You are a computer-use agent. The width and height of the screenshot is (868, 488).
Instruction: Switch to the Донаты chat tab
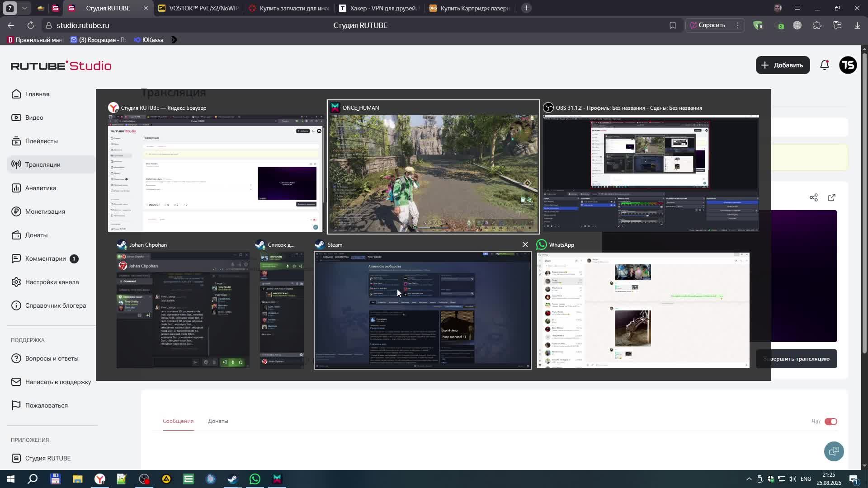coord(218,421)
